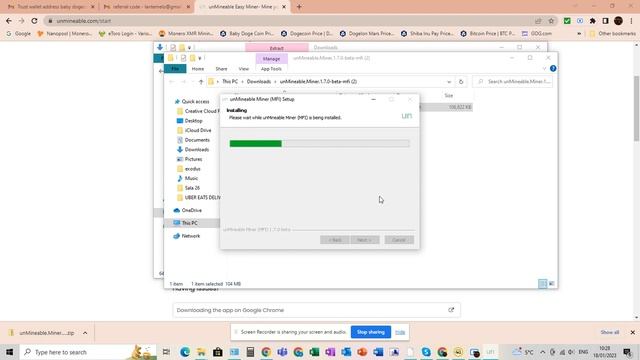
Task: Select Downloads in the breadcrumb path
Action: (259, 82)
